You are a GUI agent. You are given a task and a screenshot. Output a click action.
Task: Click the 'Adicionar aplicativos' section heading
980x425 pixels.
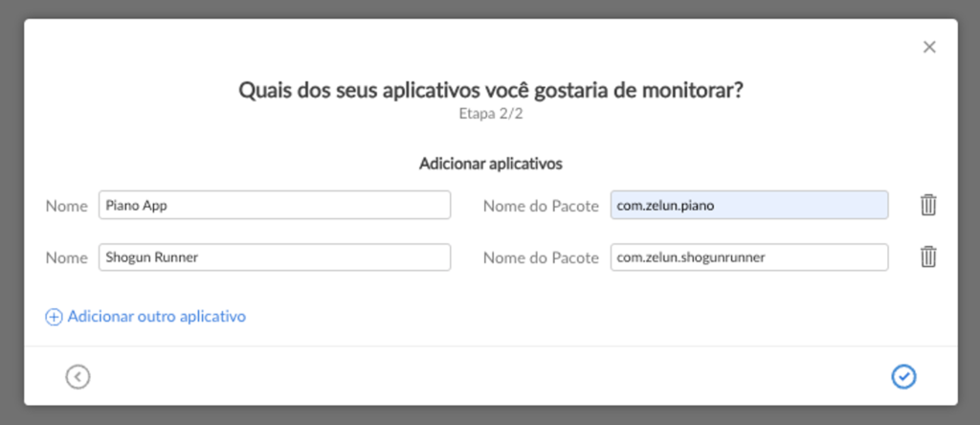(490, 164)
